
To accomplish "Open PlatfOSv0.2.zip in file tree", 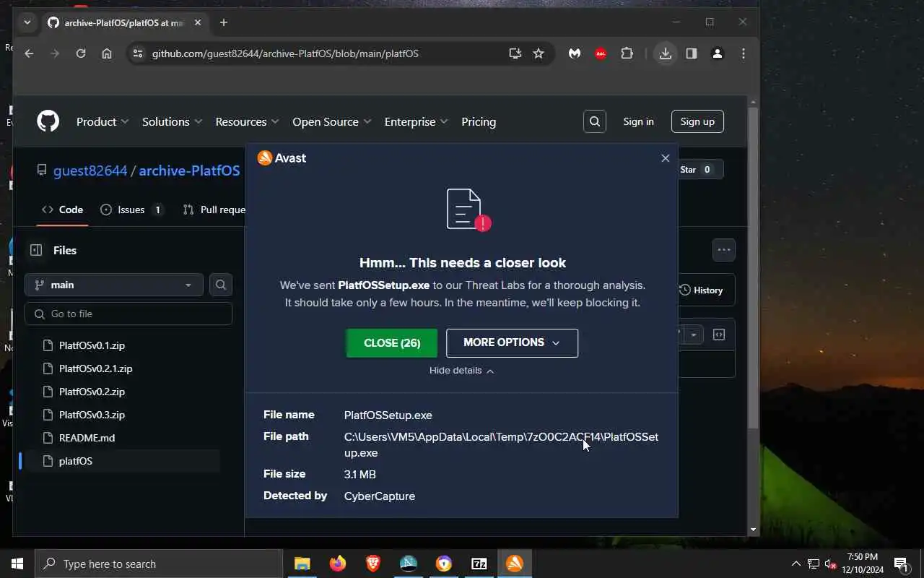I will tap(92, 392).
